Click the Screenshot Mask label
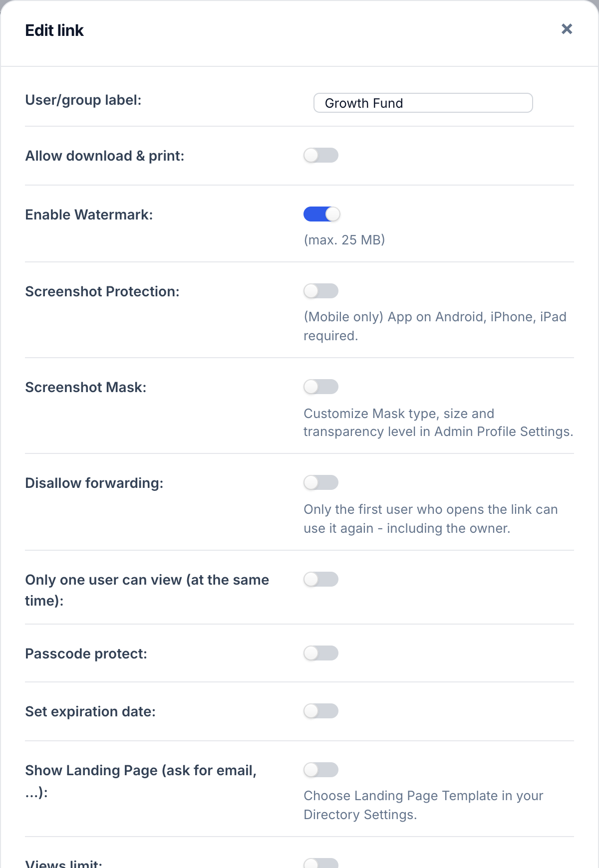This screenshot has height=868, width=599. pos(86,387)
